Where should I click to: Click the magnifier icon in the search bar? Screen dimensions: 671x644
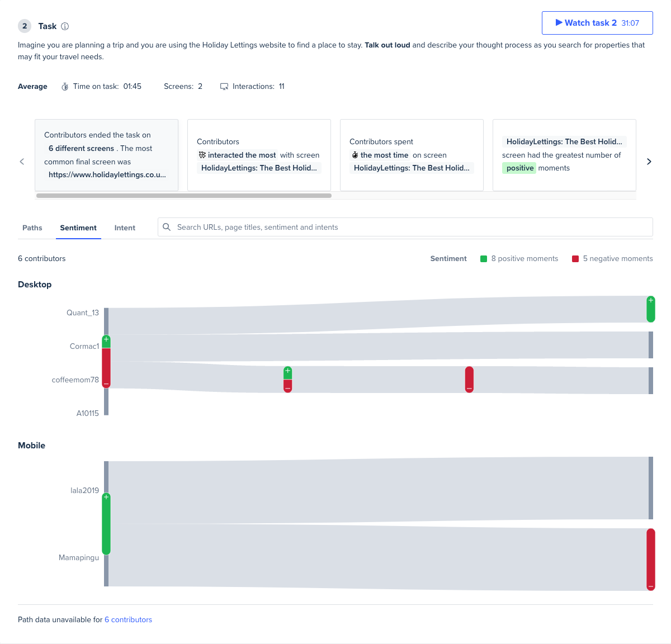coord(167,227)
